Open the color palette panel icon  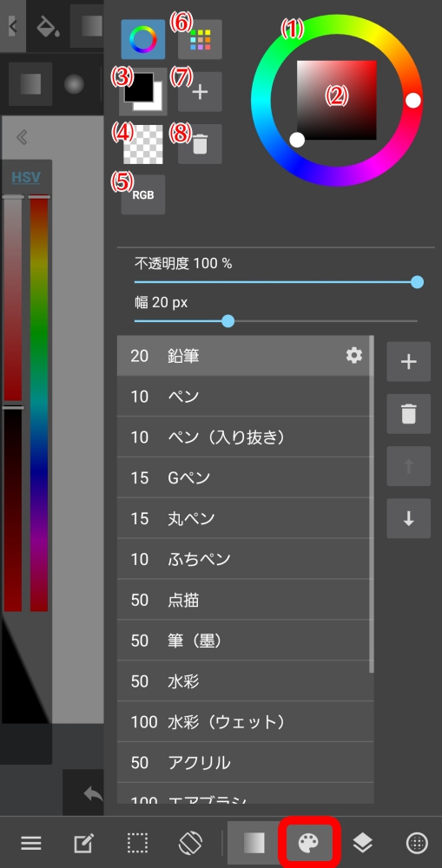click(x=310, y=843)
